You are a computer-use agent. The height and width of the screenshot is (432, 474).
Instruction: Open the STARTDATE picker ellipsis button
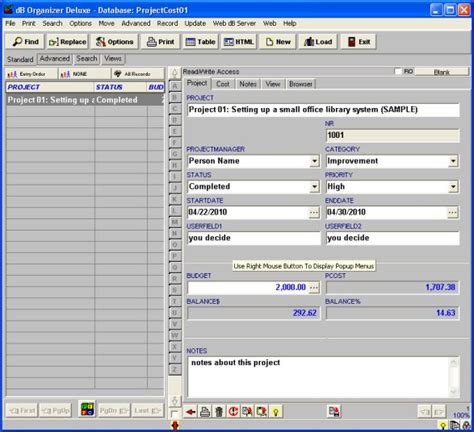click(314, 213)
